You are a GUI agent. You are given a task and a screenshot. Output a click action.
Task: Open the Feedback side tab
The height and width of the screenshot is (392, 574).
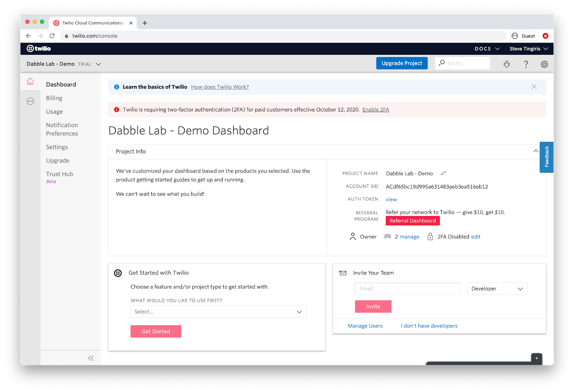(546, 157)
